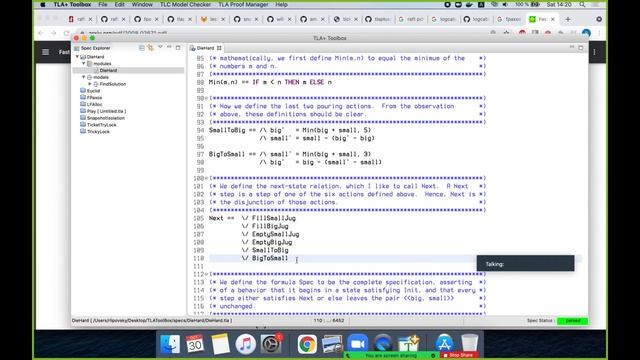Click the Stop Share button
640x360 pixels.
click(x=460, y=356)
